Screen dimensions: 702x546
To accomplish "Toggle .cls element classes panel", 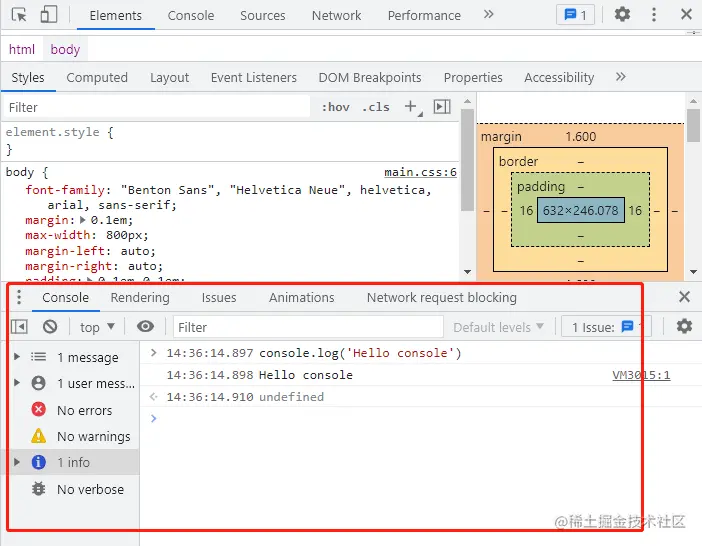I will pyautogui.click(x=376, y=107).
